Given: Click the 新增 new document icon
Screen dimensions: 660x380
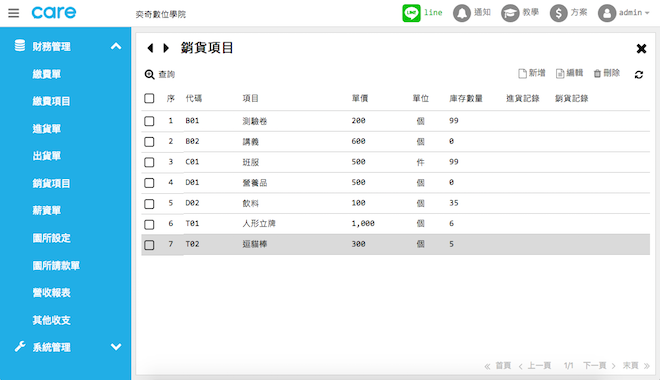Looking at the screenshot, I should pos(522,74).
